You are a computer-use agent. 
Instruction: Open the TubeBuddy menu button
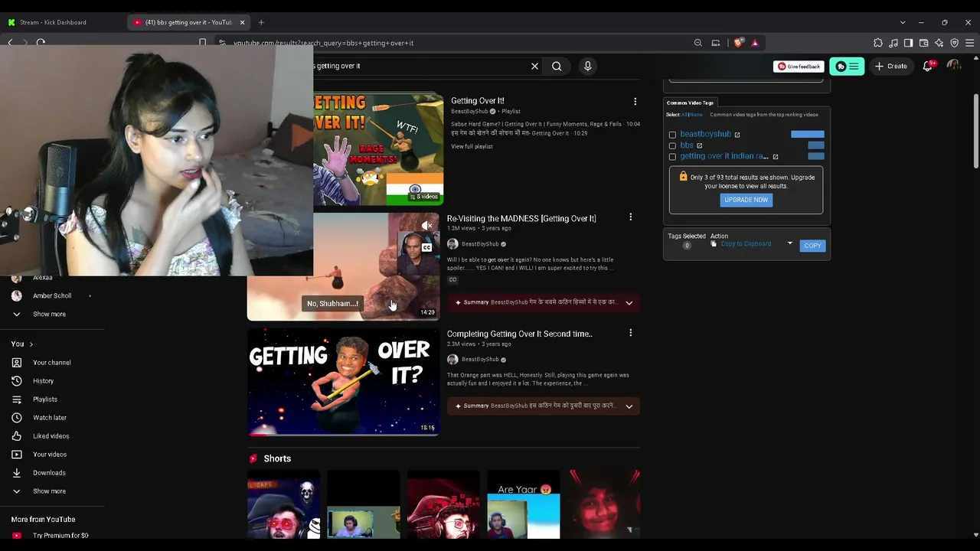click(x=847, y=67)
